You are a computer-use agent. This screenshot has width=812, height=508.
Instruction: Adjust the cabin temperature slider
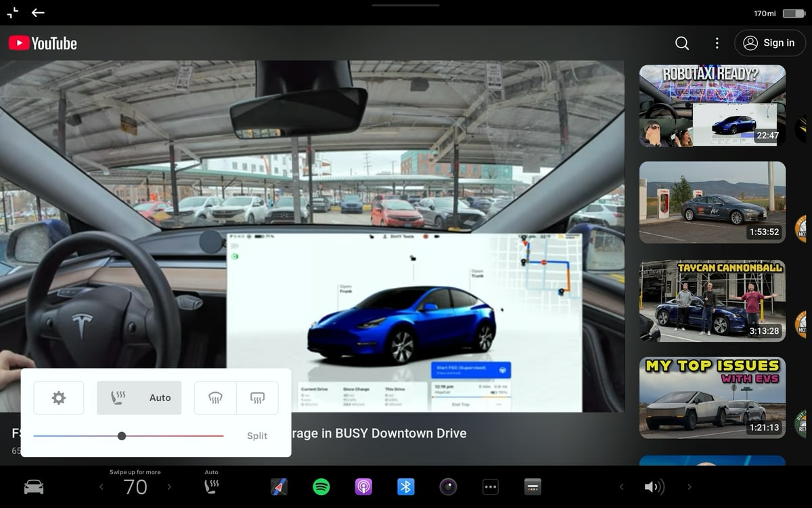tap(122, 436)
